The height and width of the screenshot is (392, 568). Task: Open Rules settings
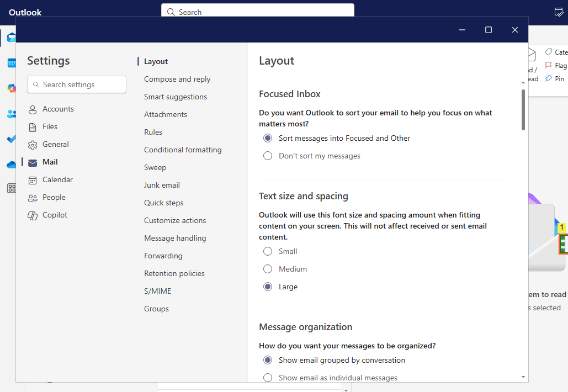click(x=153, y=133)
